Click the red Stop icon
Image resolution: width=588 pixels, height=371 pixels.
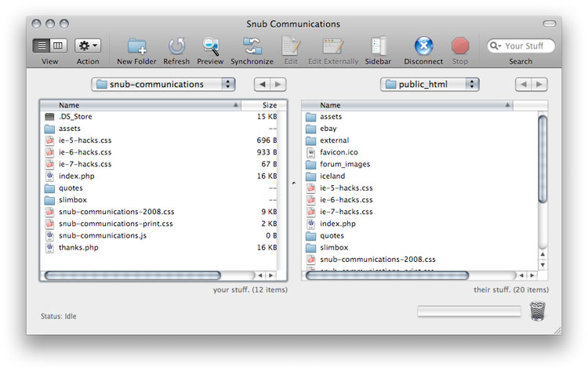coord(460,46)
